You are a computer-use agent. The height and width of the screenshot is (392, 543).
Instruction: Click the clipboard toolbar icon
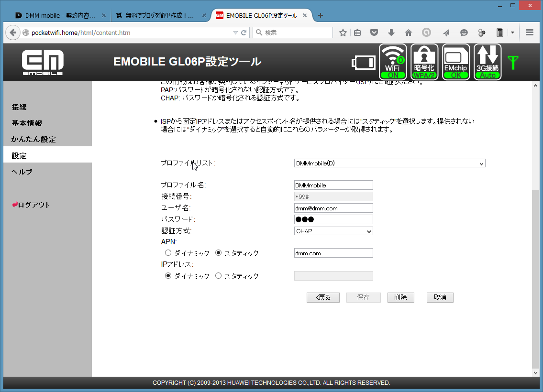pyautogui.click(x=500, y=33)
